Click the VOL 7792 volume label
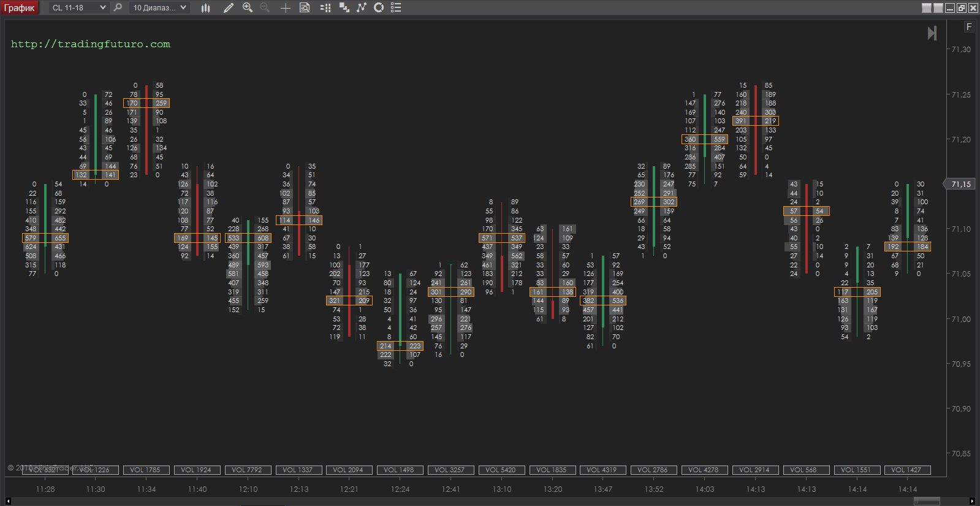 247,470
